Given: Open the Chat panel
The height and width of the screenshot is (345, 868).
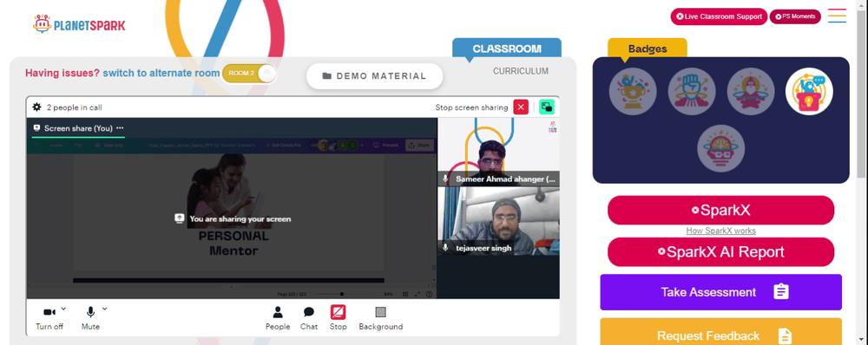Looking at the screenshot, I should (x=309, y=318).
